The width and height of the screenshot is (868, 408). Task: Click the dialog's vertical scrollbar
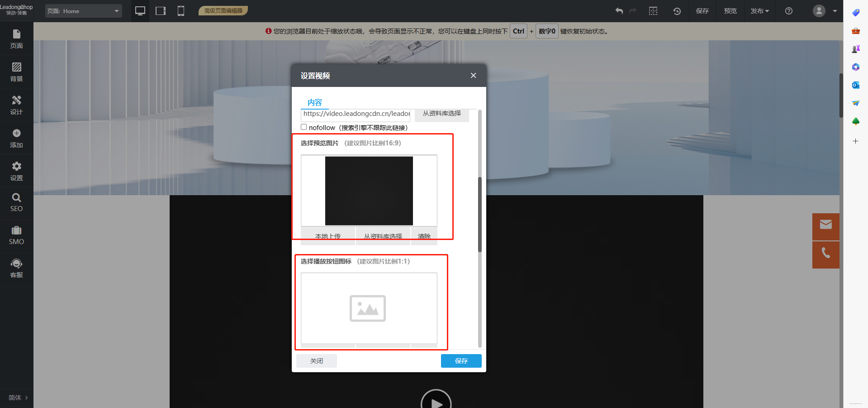(x=480, y=214)
